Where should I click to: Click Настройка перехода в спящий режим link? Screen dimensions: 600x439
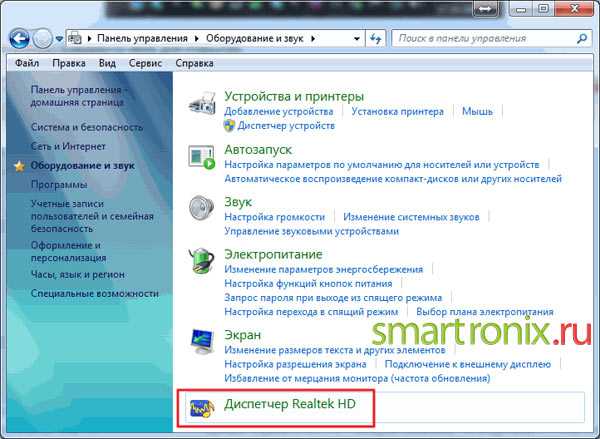click(x=311, y=312)
